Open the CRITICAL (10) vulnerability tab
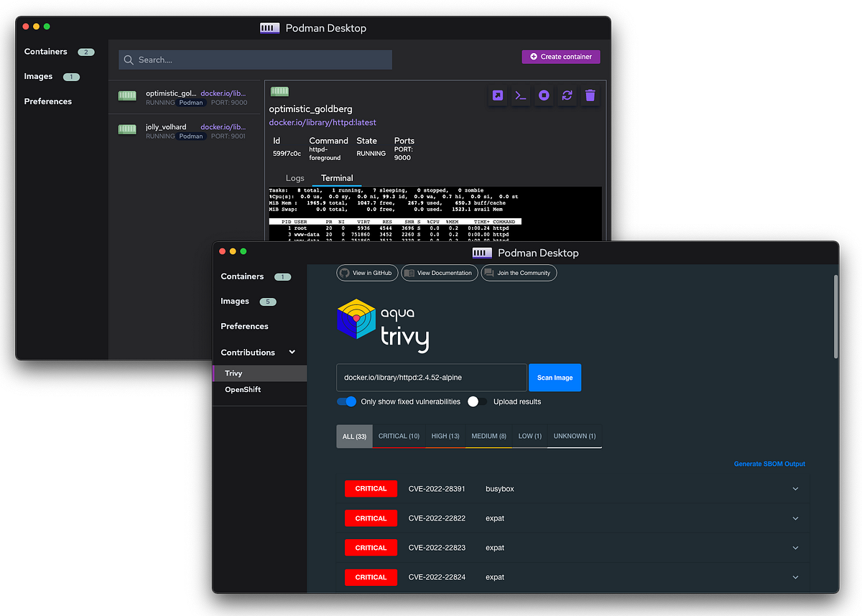 click(399, 436)
